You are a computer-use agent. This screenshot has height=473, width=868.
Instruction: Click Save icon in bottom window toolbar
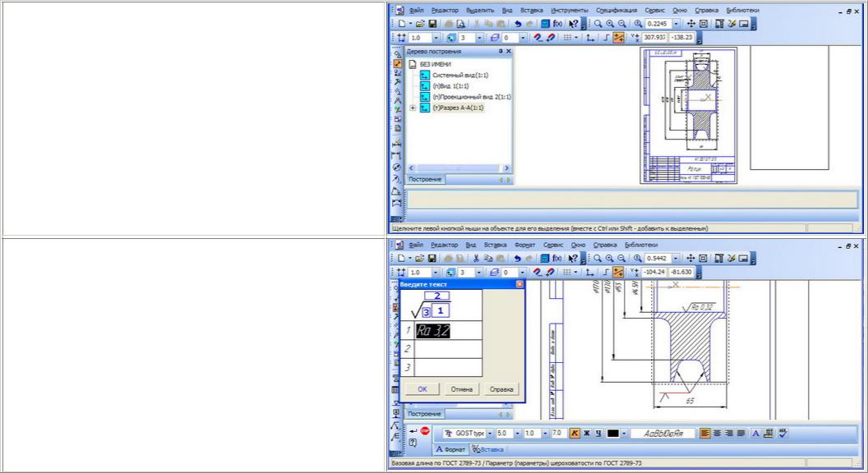pos(432,259)
